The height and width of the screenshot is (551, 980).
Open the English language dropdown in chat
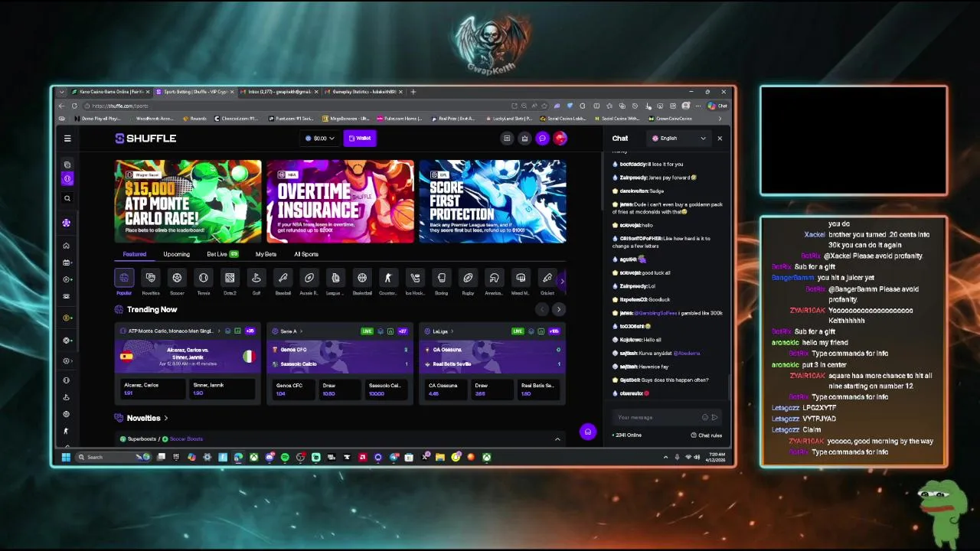pos(678,139)
